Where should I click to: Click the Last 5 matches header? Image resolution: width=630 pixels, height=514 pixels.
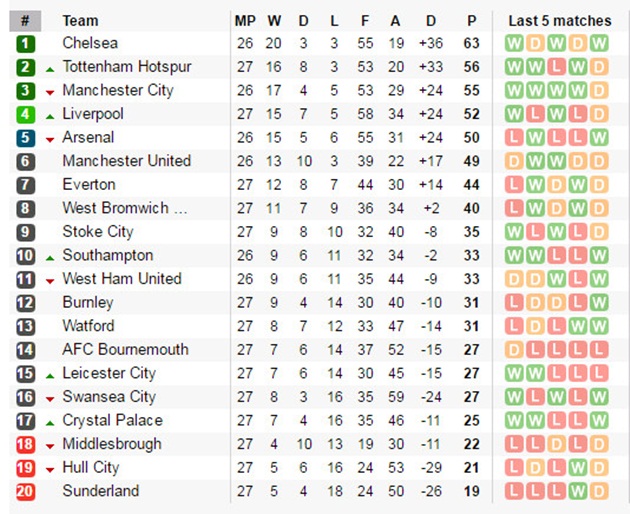click(560, 21)
